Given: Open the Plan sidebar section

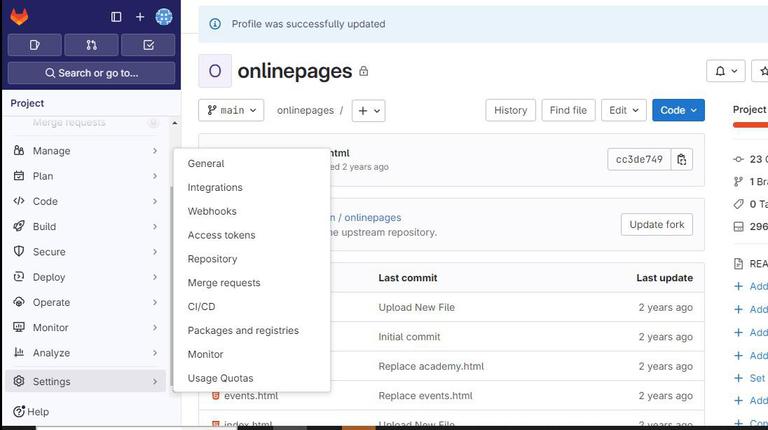Looking at the screenshot, I should pos(86,176).
